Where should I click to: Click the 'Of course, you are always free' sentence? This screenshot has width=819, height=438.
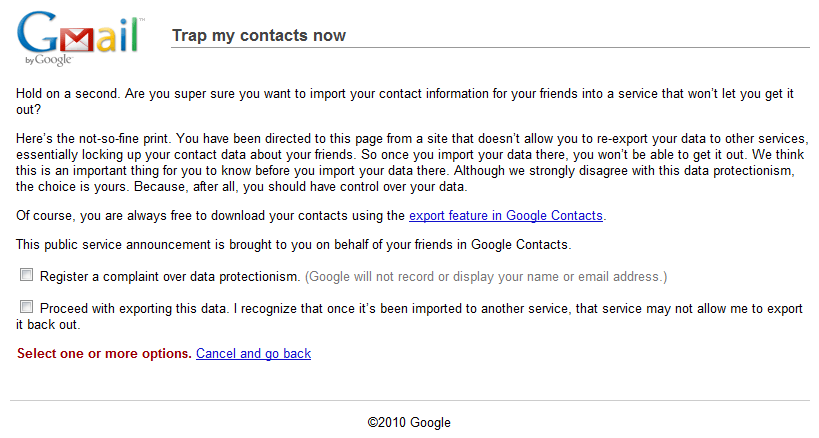click(200, 215)
